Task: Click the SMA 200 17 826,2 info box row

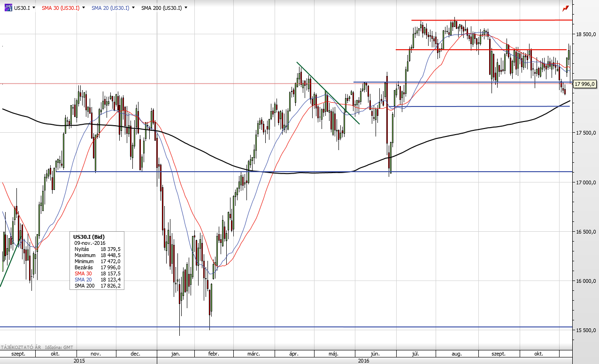Action: pos(97,286)
